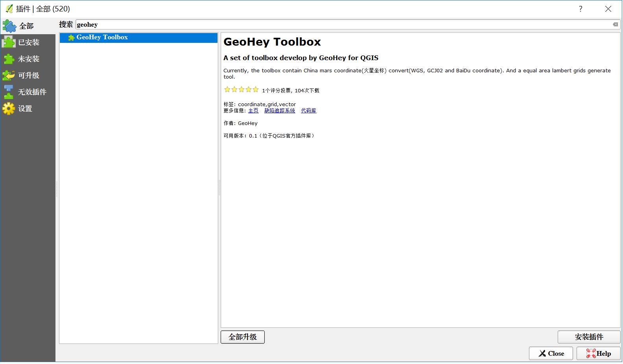The height and width of the screenshot is (364, 623).
Task: Click the question mark help icon in title bar
Action: coord(581,9)
